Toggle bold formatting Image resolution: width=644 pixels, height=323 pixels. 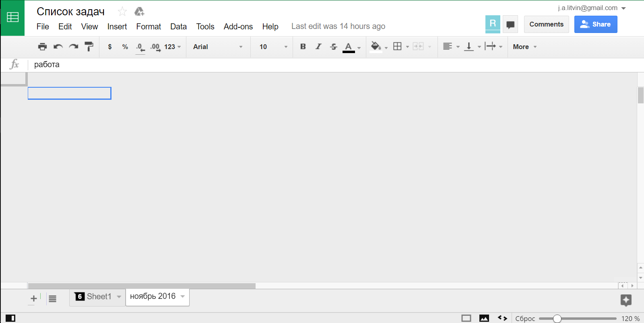tap(303, 47)
